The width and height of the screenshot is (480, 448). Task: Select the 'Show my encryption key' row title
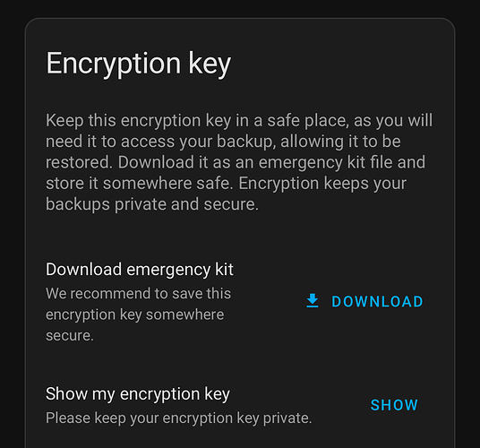click(138, 394)
